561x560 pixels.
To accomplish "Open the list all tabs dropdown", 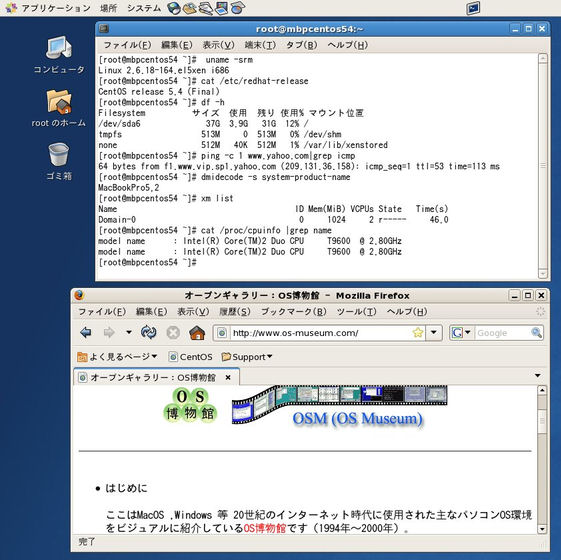I will (x=537, y=376).
